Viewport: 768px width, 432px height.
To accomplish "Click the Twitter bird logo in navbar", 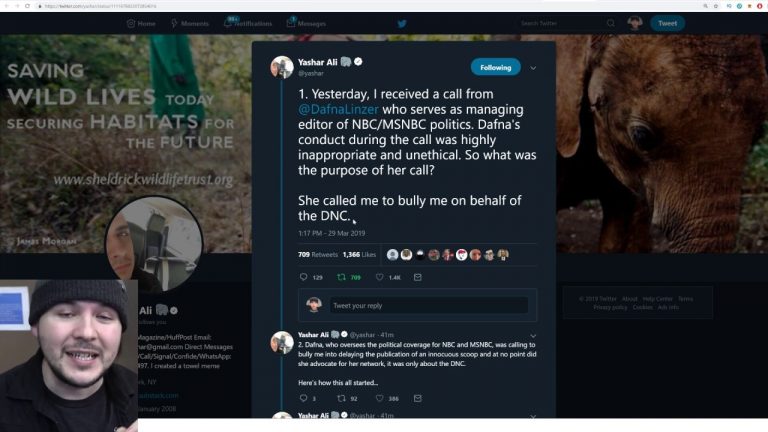I will click(401, 23).
